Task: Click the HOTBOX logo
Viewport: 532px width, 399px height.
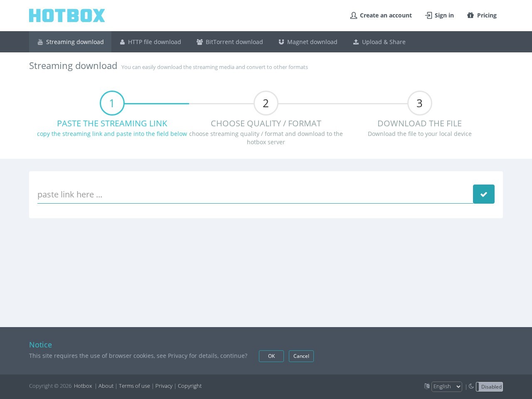Action: pos(67,15)
